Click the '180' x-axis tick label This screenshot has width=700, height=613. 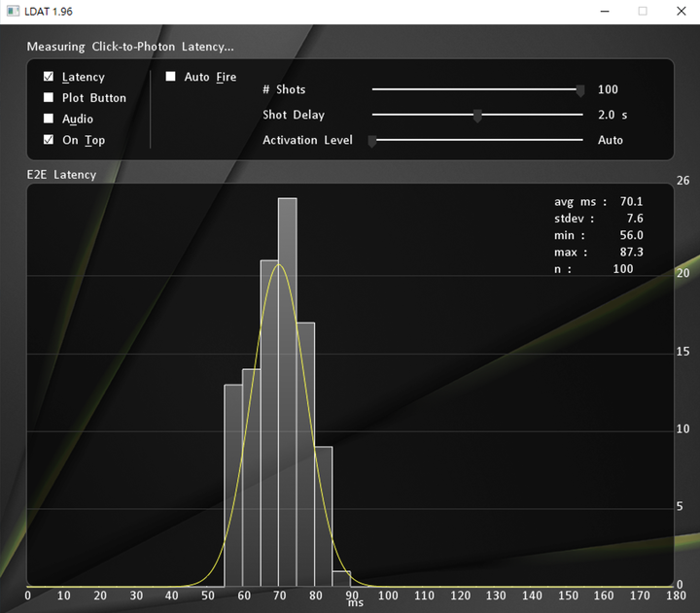coord(676,596)
